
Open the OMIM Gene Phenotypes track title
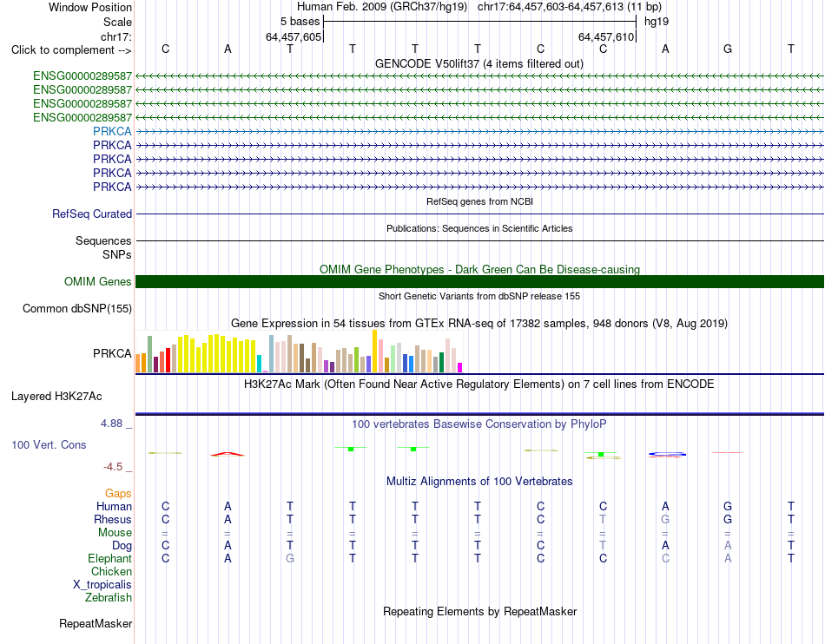[x=479, y=269]
